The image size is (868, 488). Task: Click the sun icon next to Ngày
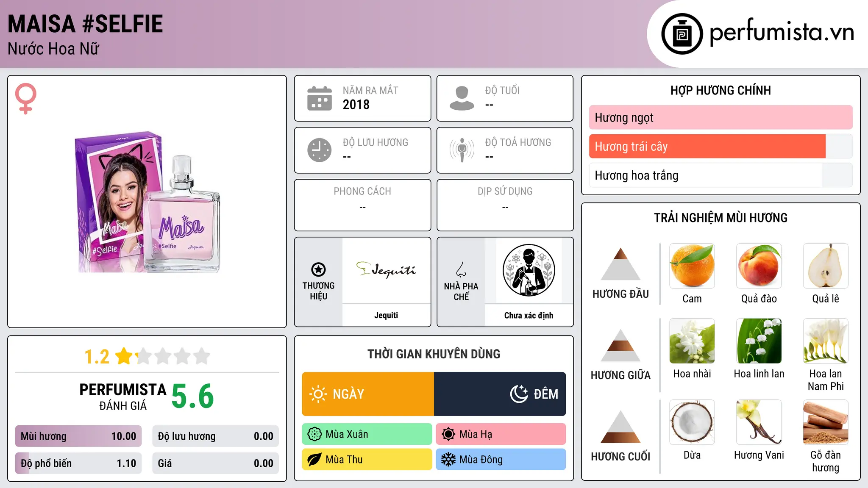(x=318, y=394)
